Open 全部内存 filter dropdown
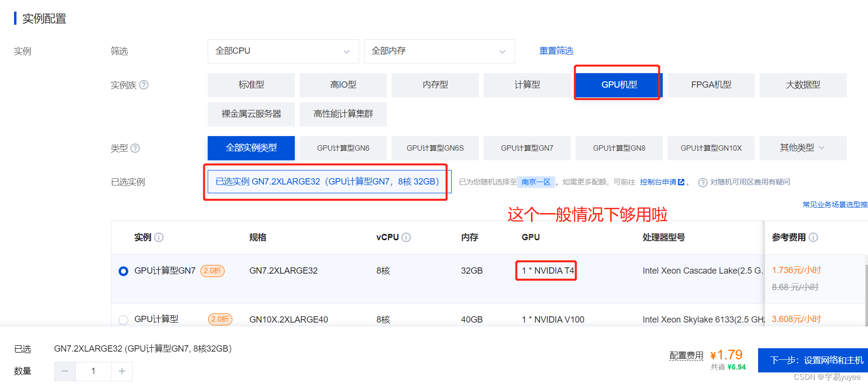The image size is (868, 386). (439, 51)
